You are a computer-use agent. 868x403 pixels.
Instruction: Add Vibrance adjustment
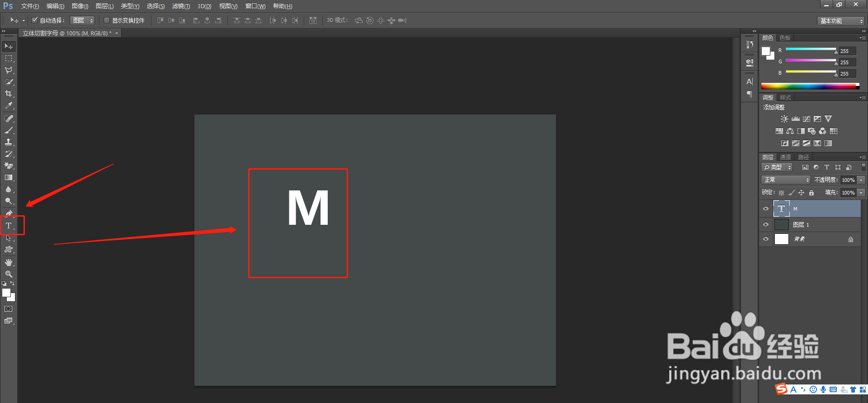click(x=828, y=119)
